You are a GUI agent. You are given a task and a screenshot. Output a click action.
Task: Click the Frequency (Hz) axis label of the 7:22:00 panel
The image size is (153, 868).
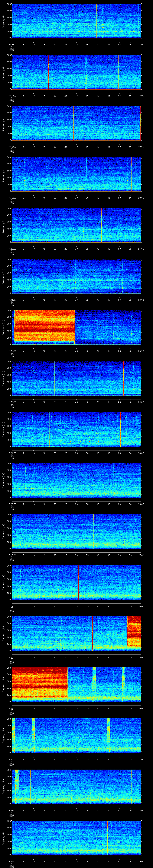3,327
